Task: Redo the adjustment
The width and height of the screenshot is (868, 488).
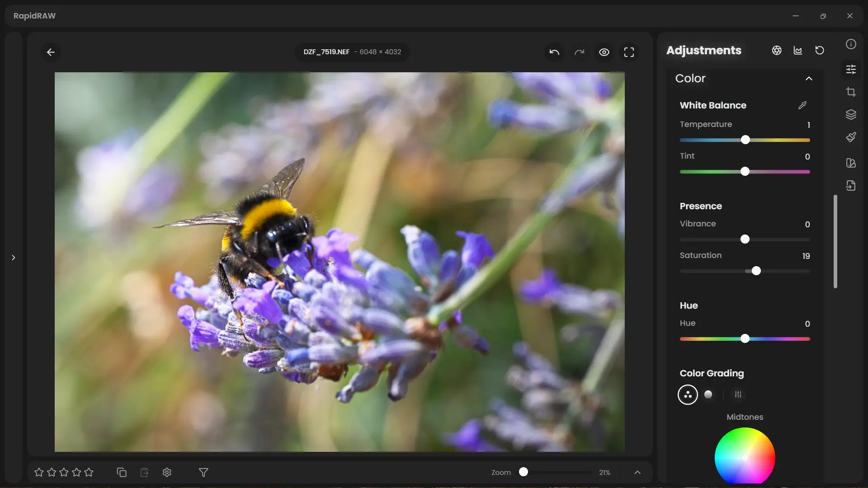Action: point(579,52)
